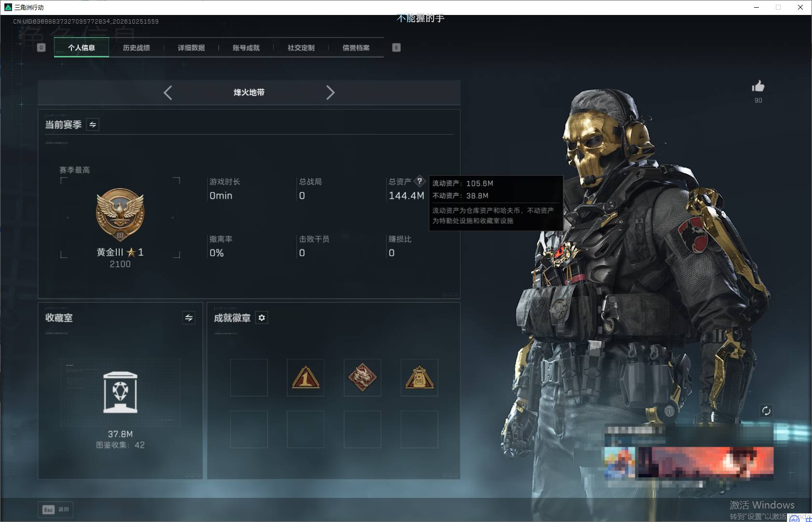The height and width of the screenshot is (522, 812).
Task: Click the E next-tab key icon
Action: pyautogui.click(x=396, y=47)
